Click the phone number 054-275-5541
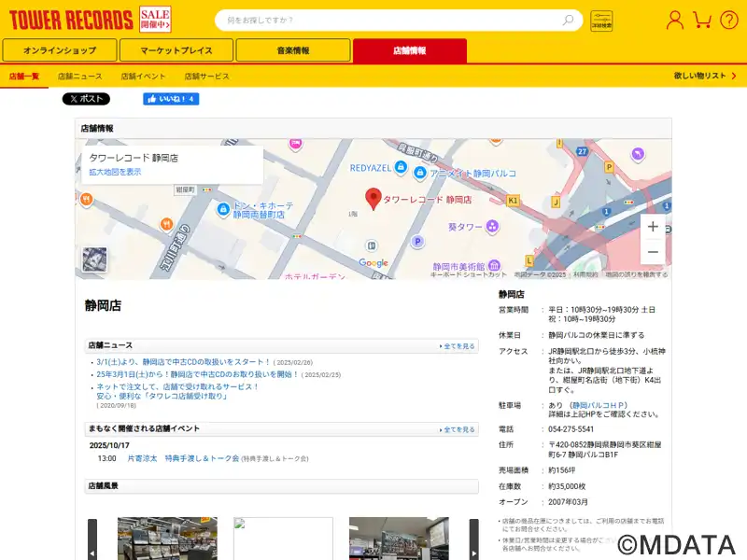Viewport: 747px width, 560px height. (x=571, y=429)
